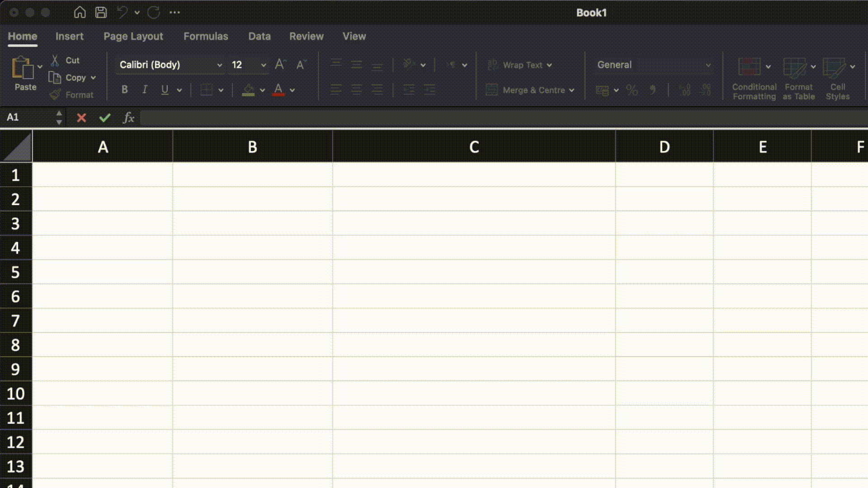Open the font size dropdown
This screenshot has height=488, width=868.
coord(263,65)
